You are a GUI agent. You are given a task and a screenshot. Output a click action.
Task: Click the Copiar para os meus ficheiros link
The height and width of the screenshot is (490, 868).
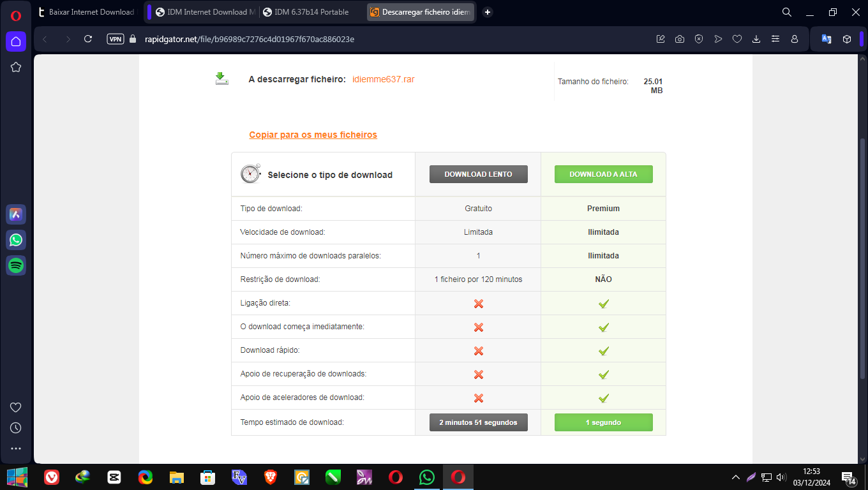click(x=313, y=135)
